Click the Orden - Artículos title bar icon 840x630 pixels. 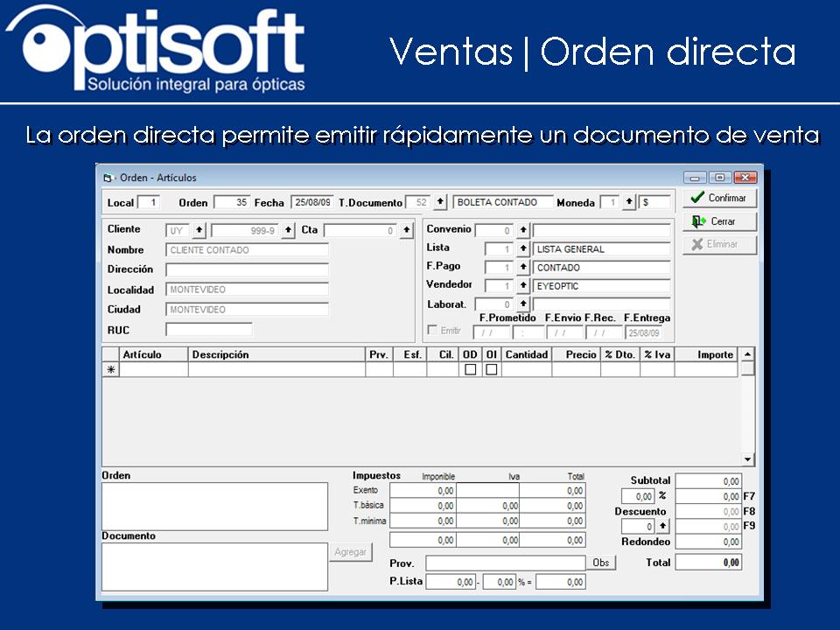[x=109, y=178]
